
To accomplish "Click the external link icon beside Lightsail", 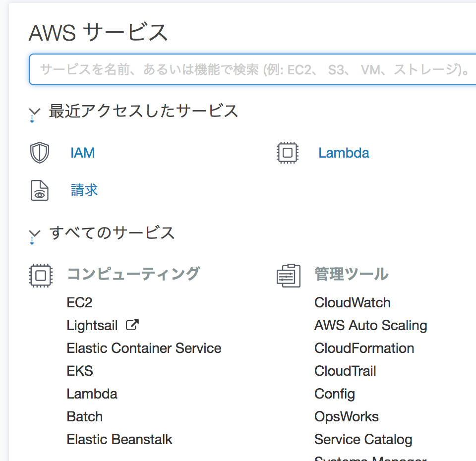I will coord(132,325).
